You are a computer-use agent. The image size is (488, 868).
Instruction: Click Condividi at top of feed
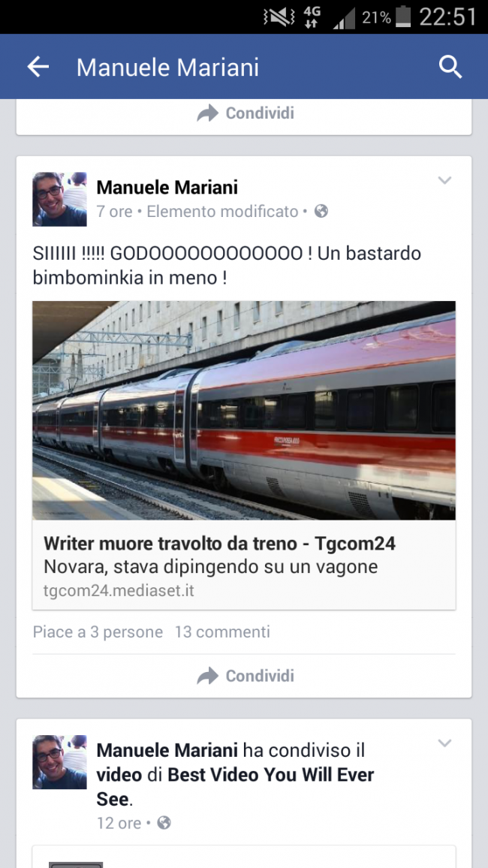(260, 113)
